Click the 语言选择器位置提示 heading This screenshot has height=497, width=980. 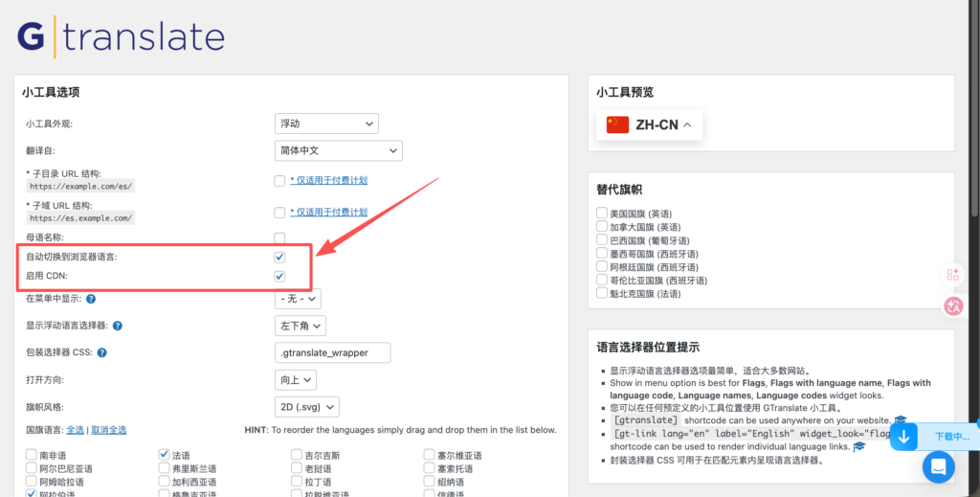(x=648, y=347)
